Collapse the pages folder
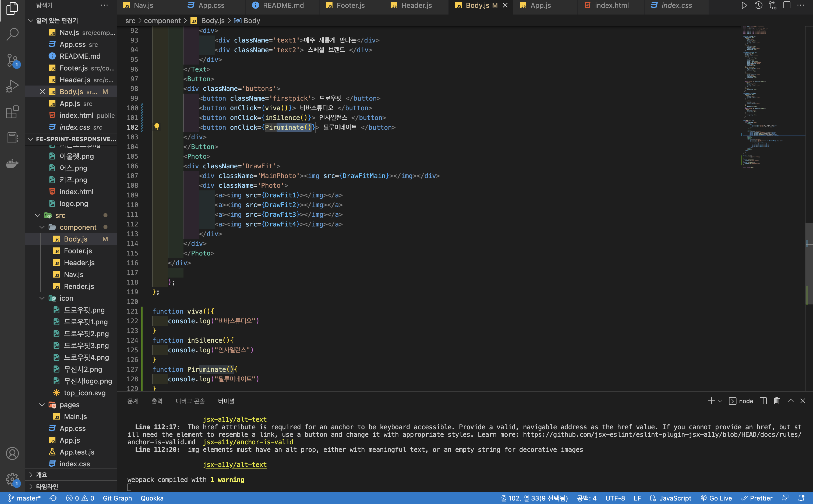Screen dimensions: 813x504 [42, 405]
